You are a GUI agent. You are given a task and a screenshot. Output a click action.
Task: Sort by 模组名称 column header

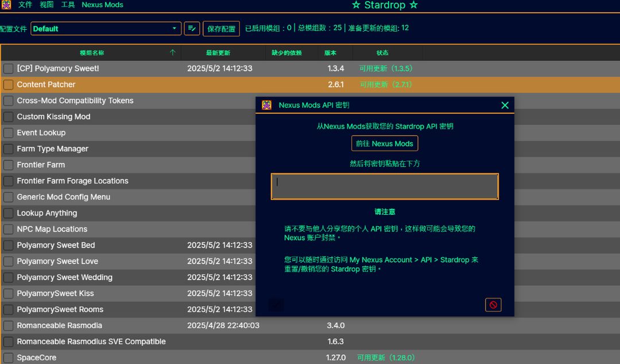point(92,53)
